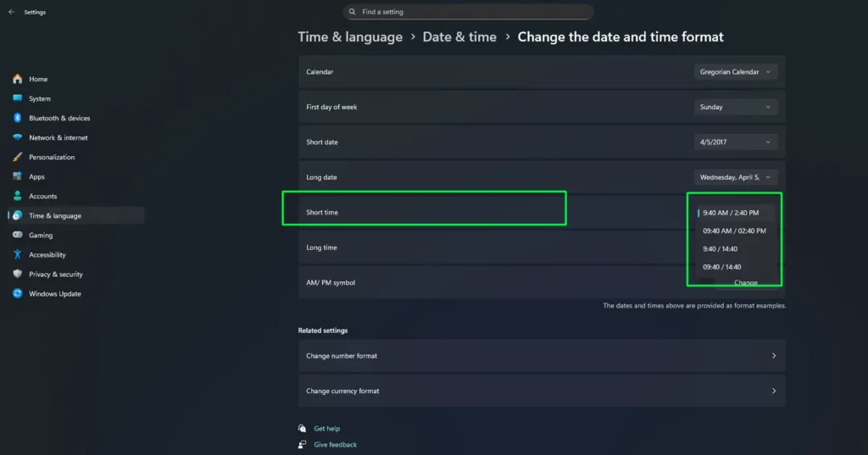Click the Network wifi icon
Image resolution: width=868 pixels, height=455 pixels.
18,137
